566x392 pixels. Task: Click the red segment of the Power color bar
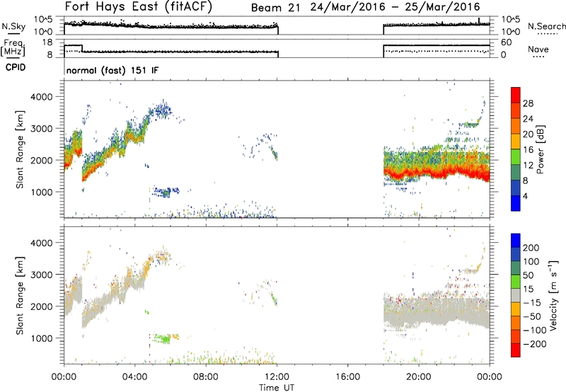[x=516, y=93]
